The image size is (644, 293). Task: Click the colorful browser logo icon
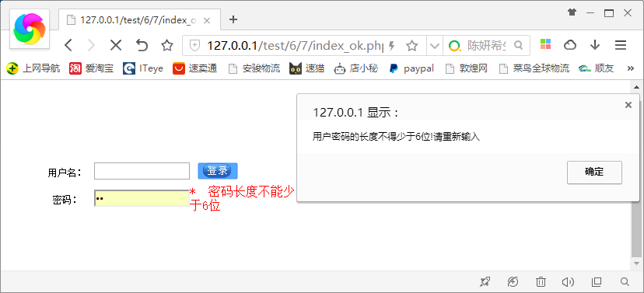click(x=29, y=28)
